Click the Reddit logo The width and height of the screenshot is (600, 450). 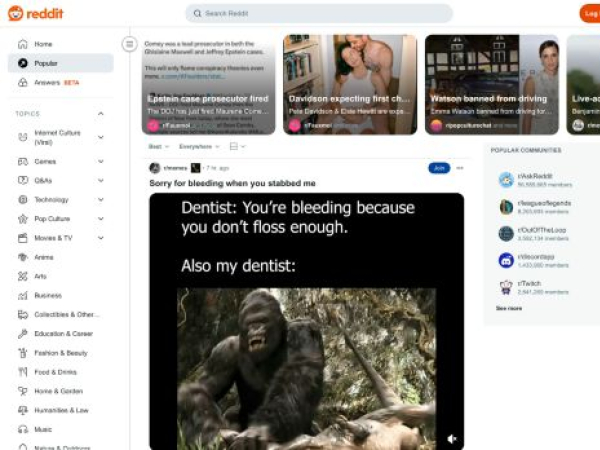(35, 13)
